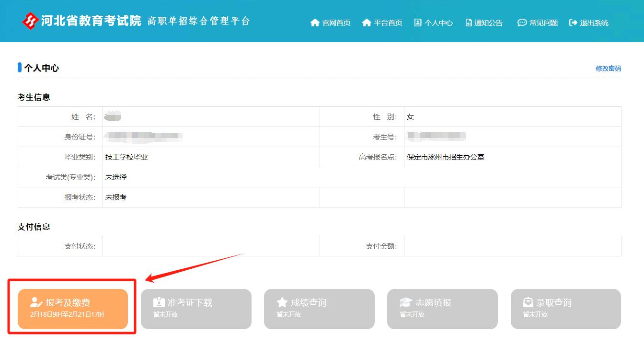Screen dimensions: 644x357
Task: Click the user-edit icon on 报考及缴费
Action: coord(36,302)
